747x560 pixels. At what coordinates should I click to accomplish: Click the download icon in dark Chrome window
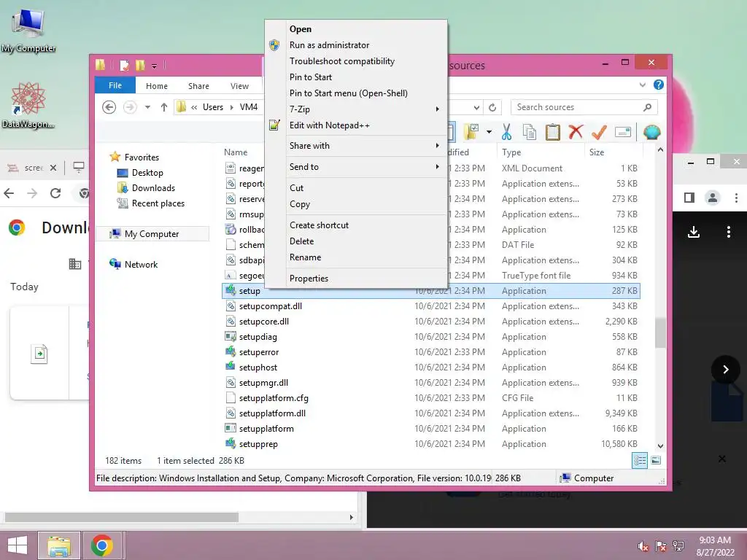coord(694,232)
